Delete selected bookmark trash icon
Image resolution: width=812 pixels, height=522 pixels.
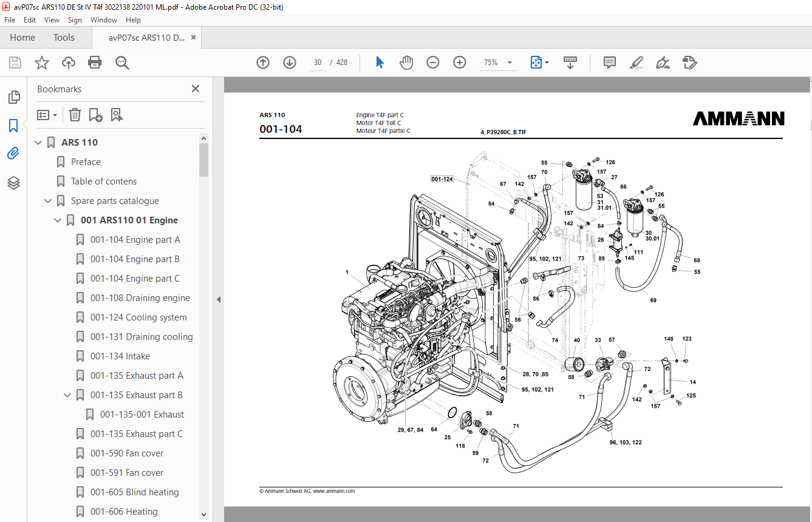(x=75, y=115)
